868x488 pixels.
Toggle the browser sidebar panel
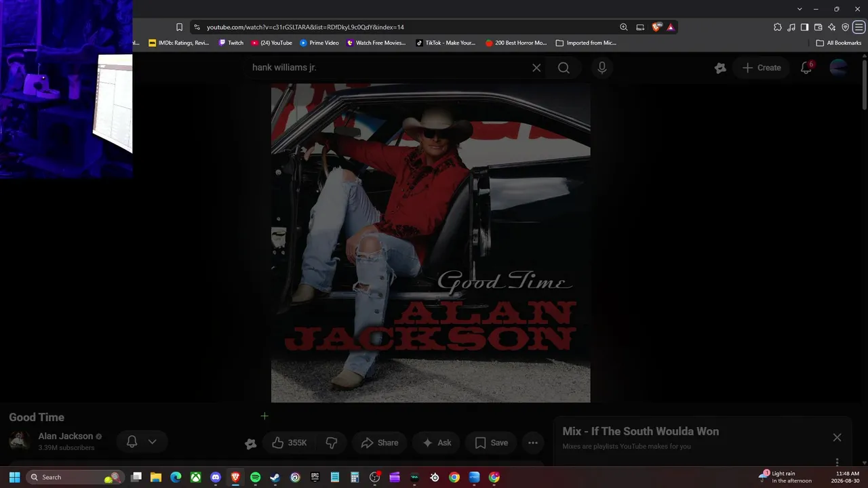[x=804, y=27]
